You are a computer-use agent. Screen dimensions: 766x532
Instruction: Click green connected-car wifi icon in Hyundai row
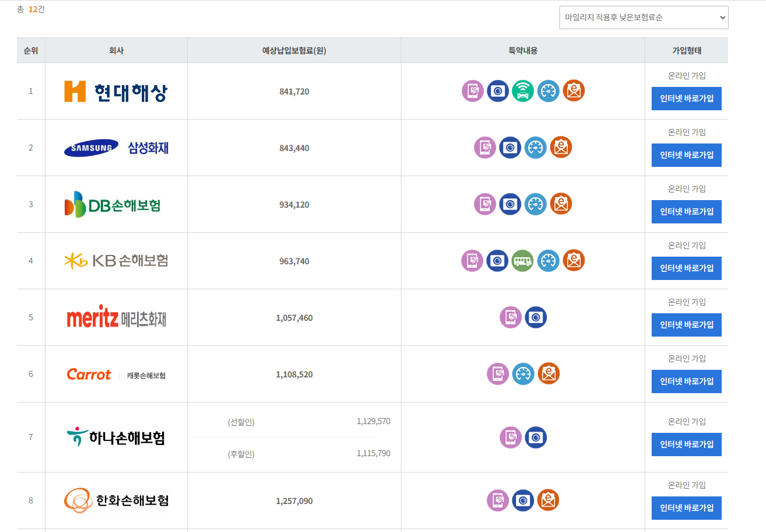(x=523, y=91)
